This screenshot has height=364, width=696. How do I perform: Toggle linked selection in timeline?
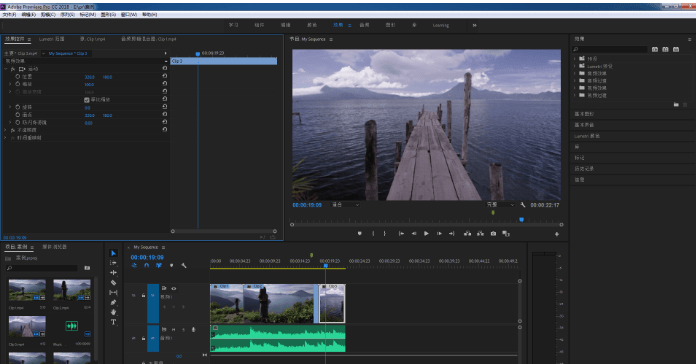coord(159,265)
